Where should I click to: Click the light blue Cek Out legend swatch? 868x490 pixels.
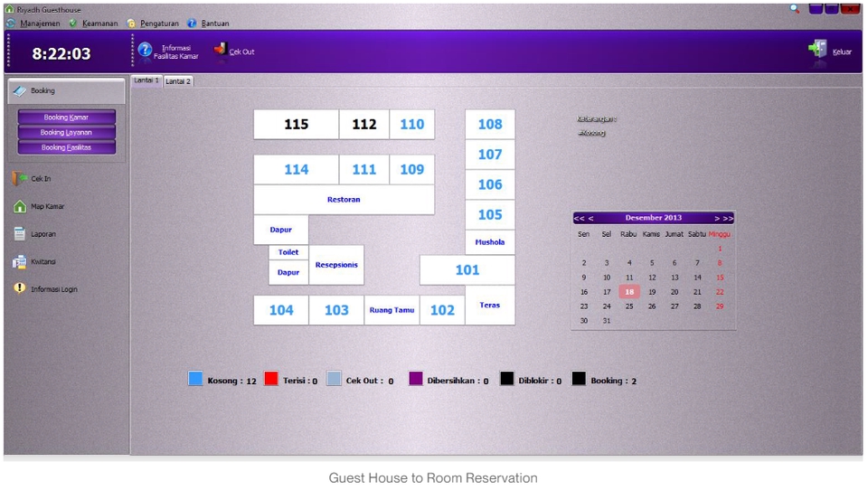tap(334, 379)
